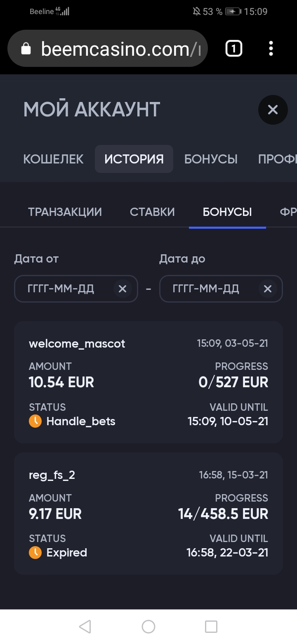Image resolution: width=297 pixels, height=644 pixels.
Task: Clear the 'Дата от' date field
Action: [x=123, y=289]
